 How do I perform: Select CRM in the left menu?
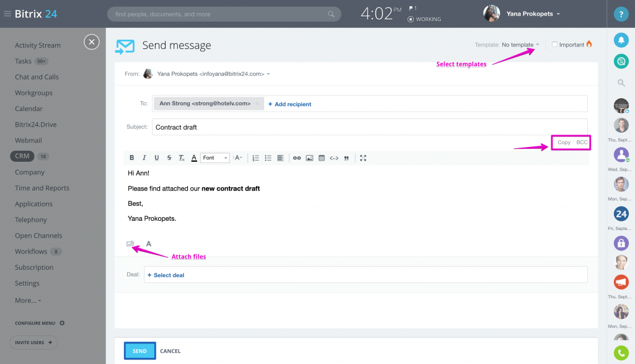(22, 156)
